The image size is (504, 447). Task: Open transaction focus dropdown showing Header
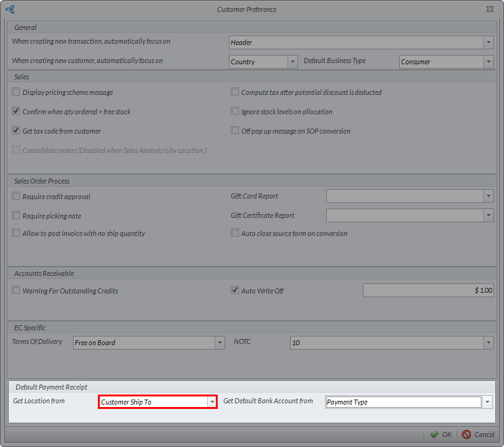(x=488, y=42)
